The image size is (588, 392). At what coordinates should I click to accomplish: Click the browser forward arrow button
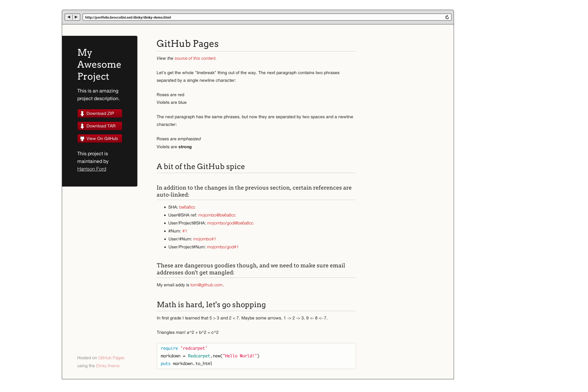click(76, 17)
